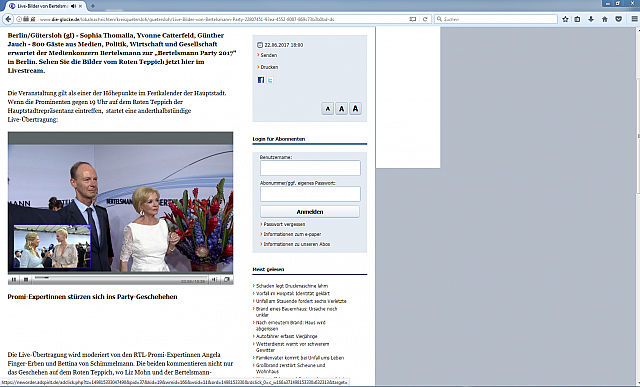Open 'Wetterdienst warnt vor schweren Gewitter'
The image size is (640, 387).
click(x=292, y=347)
